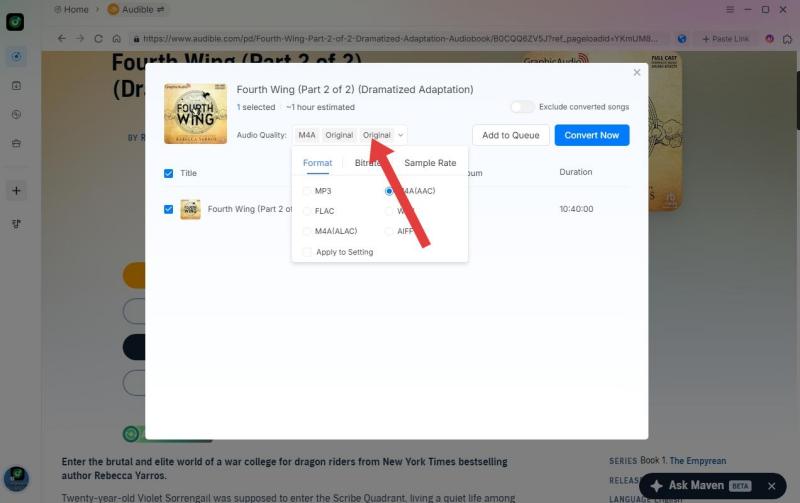Click the Duration column header

click(x=576, y=172)
